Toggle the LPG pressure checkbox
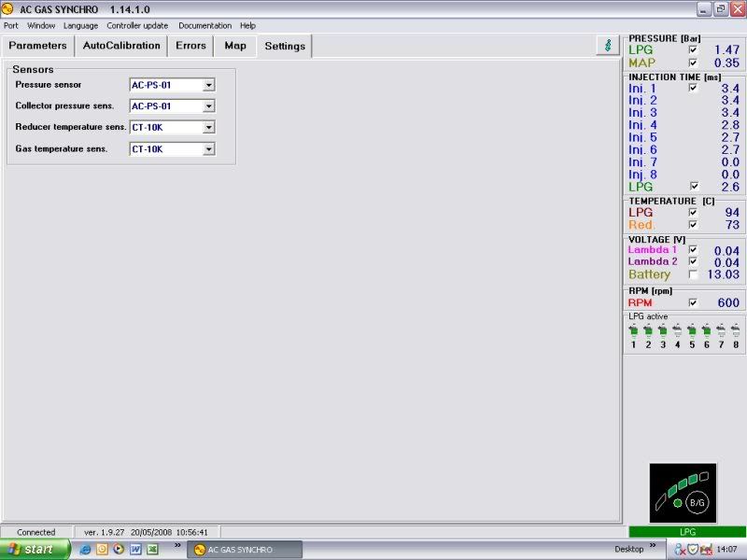 point(693,49)
